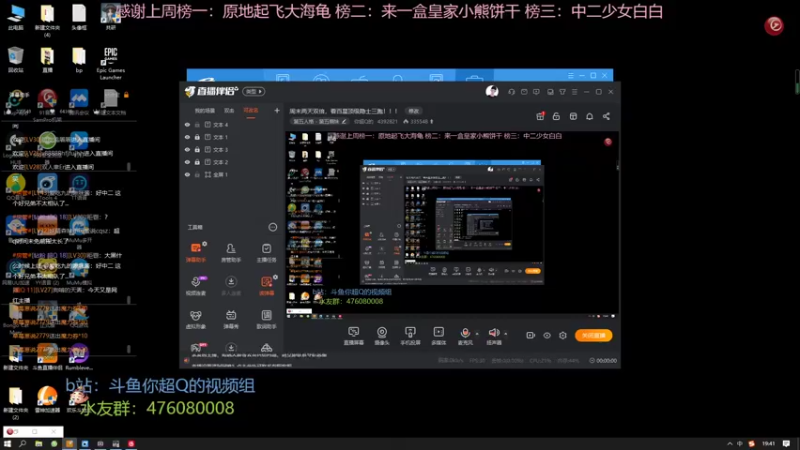Open the 虚拟形象 tool
This screenshot has width=800, height=450.
[196, 319]
